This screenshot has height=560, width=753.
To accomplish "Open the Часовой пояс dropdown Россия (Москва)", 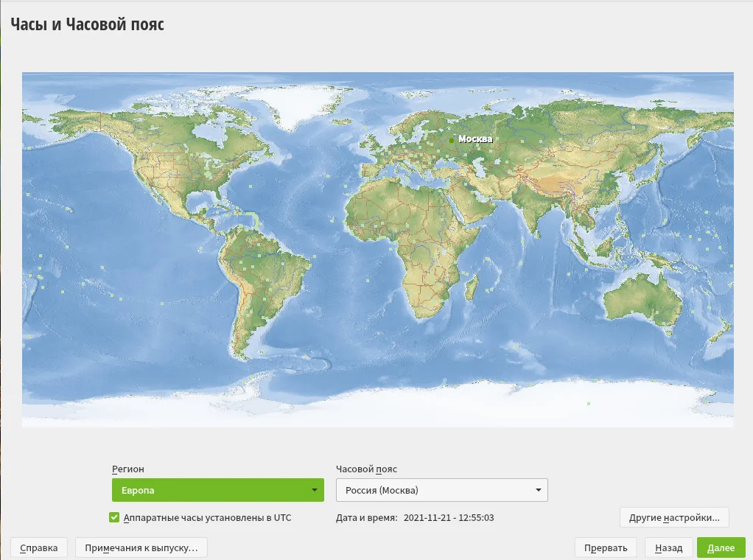I will tap(441, 490).
